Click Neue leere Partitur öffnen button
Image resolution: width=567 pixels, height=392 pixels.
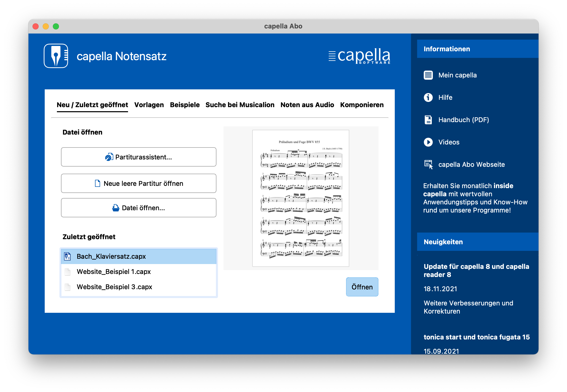coord(139,183)
